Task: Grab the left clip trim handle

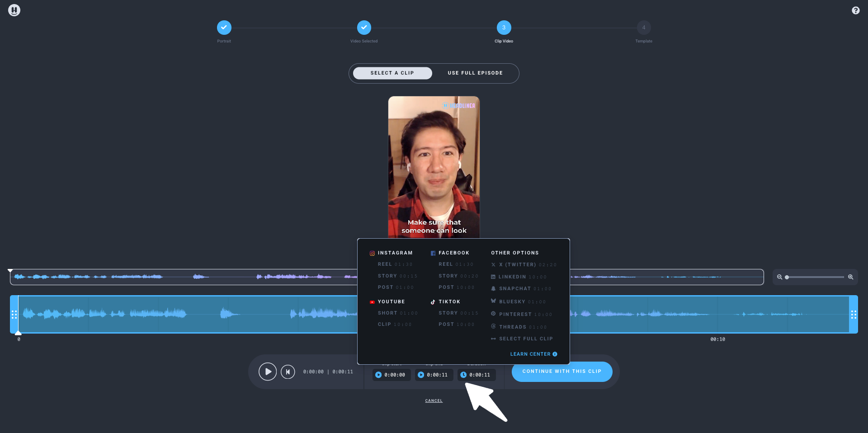Action: click(14, 315)
